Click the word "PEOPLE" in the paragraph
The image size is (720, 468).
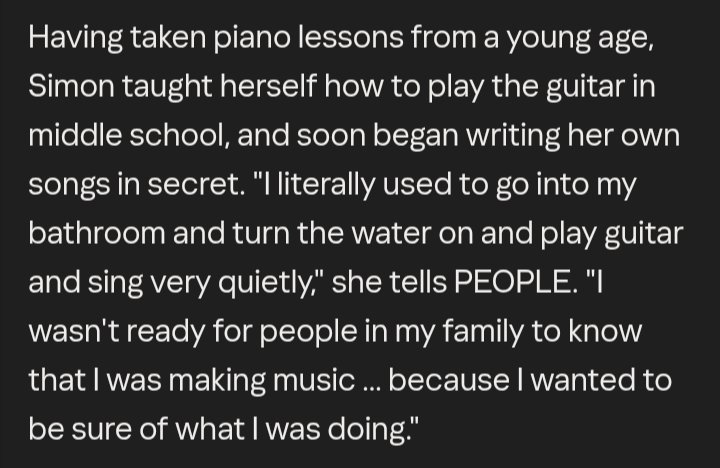[x=513, y=281]
